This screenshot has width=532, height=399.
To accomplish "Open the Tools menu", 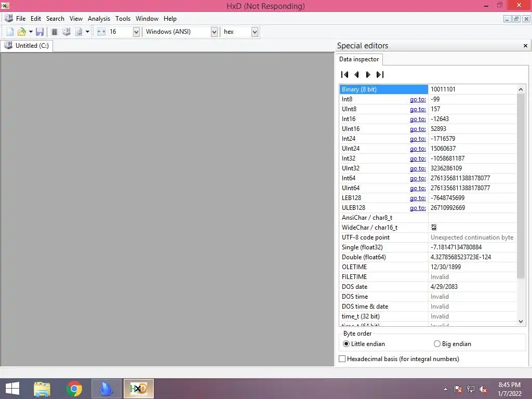I will click(x=123, y=19).
